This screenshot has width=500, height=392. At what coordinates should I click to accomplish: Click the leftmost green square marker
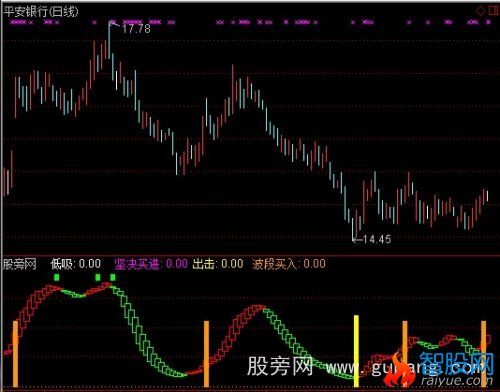(57, 277)
